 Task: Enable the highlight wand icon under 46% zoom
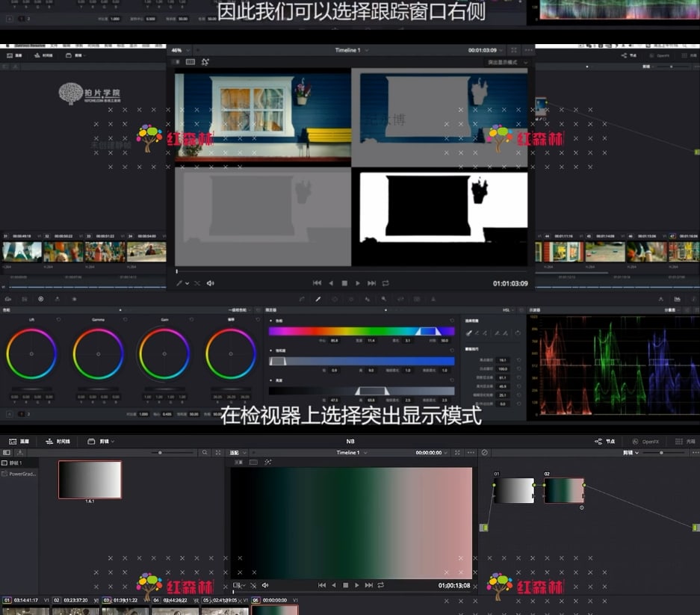(205, 62)
